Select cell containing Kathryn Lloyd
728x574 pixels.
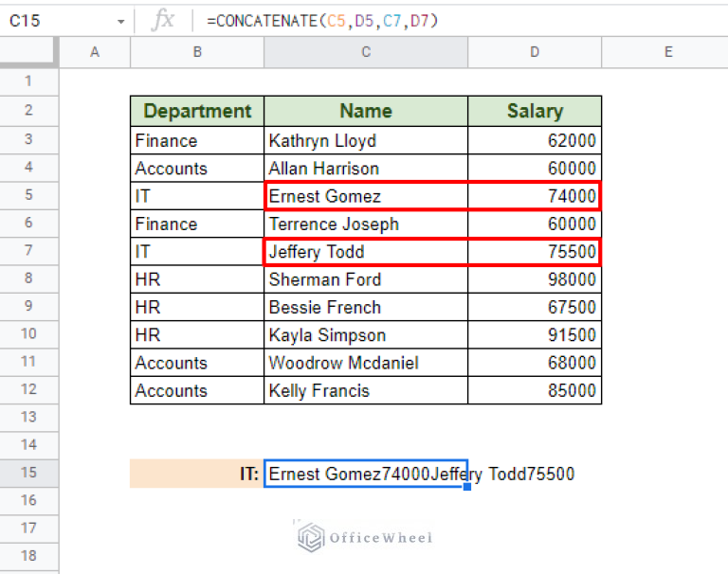tap(366, 140)
